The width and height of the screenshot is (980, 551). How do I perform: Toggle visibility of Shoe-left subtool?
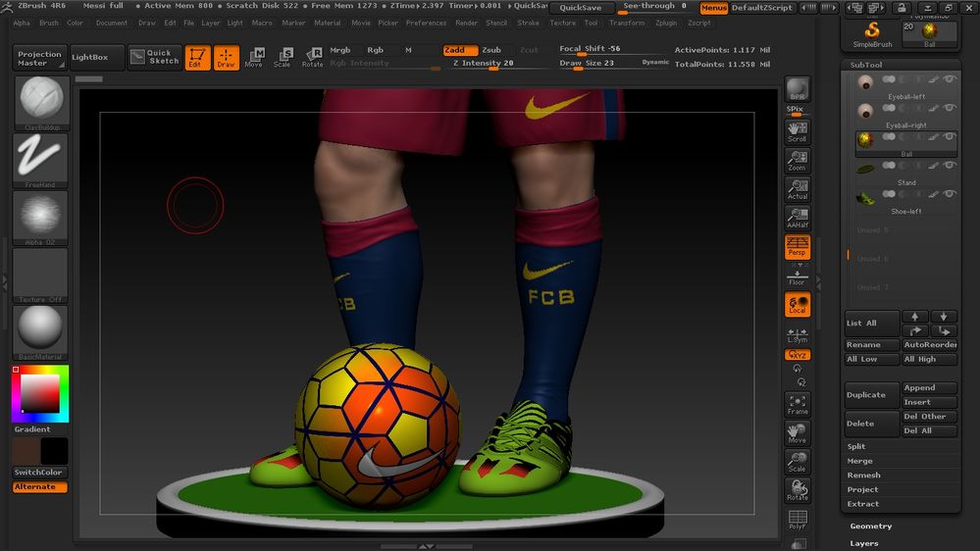(950, 194)
